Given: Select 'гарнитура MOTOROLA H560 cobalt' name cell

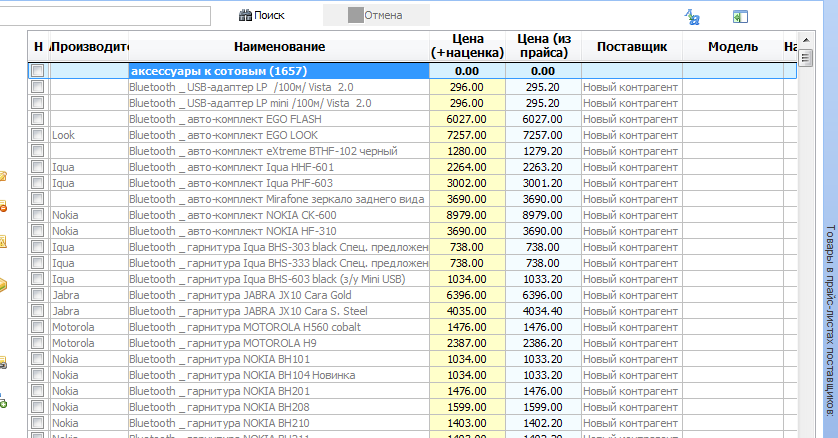Looking at the screenshot, I should coord(279,327).
